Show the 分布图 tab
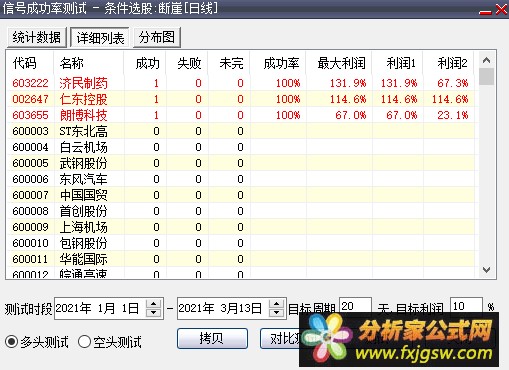 [157, 37]
